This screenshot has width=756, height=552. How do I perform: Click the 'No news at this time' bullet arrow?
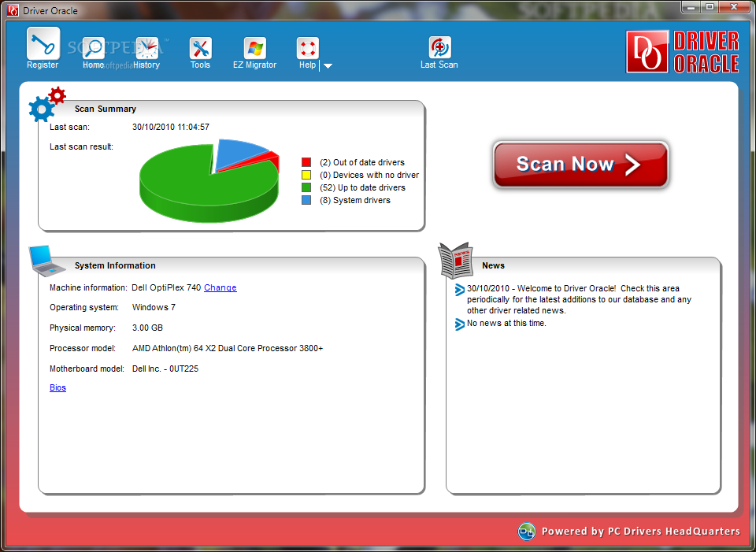[x=459, y=324]
